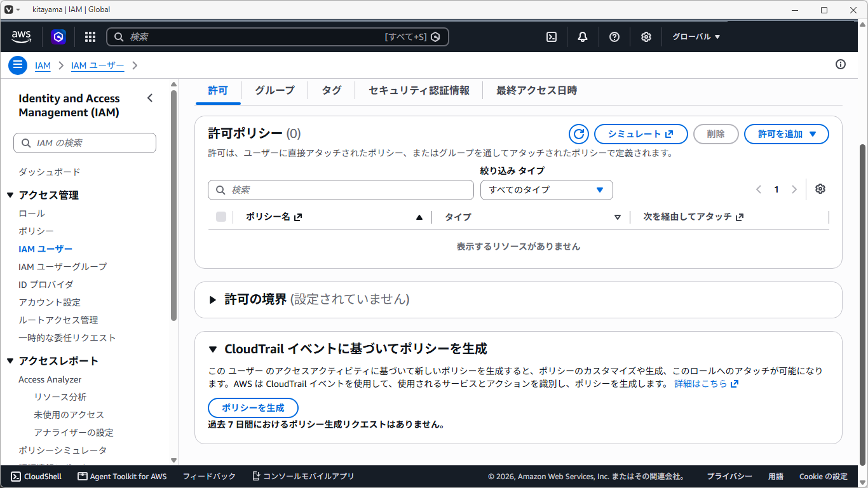Go to next page arrow in pagination
Viewport: 868px width, 488px height.
click(794, 189)
